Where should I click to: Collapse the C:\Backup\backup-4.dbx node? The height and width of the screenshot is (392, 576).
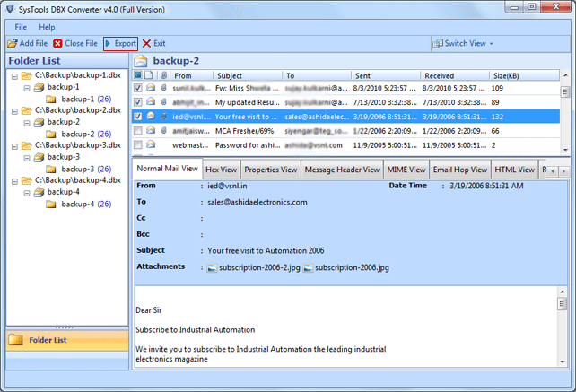[14, 181]
